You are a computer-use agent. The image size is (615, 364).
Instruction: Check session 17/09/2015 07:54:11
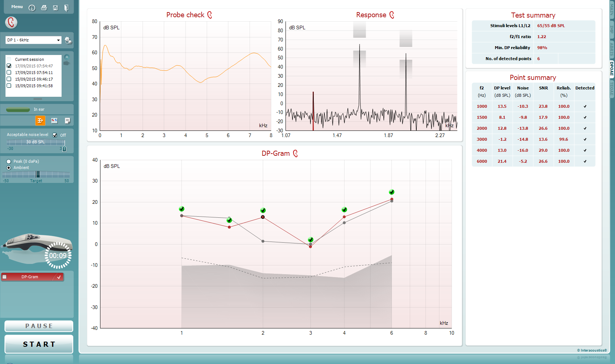pos(9,73)
